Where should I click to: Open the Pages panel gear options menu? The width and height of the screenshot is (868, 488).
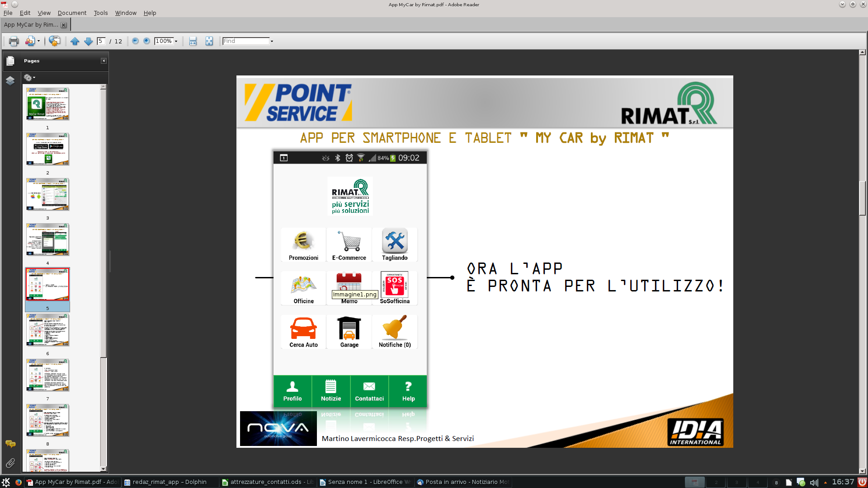tap(29, 78)
